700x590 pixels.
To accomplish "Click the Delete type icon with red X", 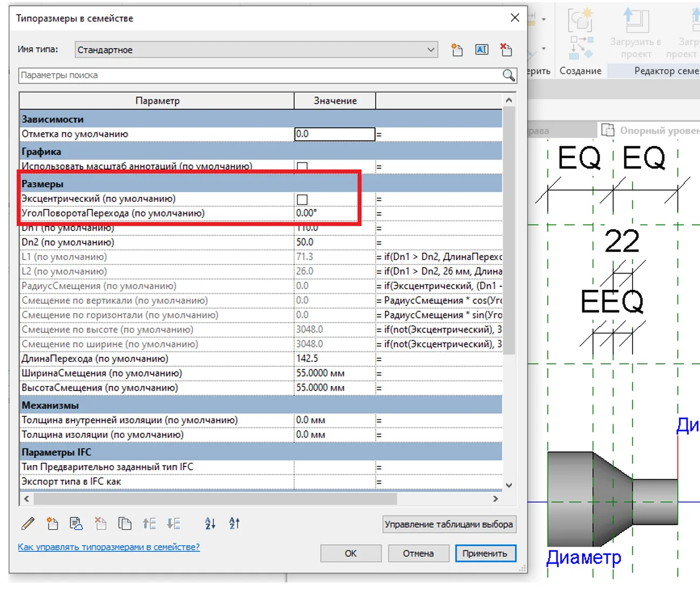I will pyautogui.click(x=506, y=50).
